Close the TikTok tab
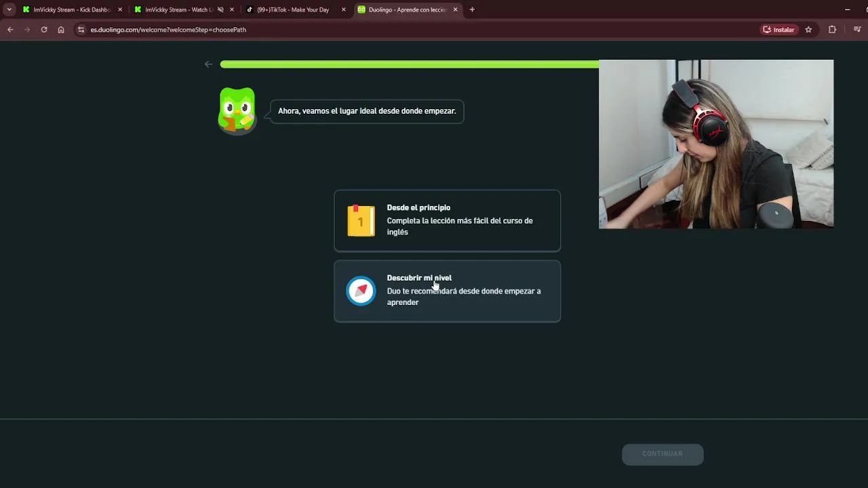The height and width of the screenshot is (488, 868). (x=344, y=9)
